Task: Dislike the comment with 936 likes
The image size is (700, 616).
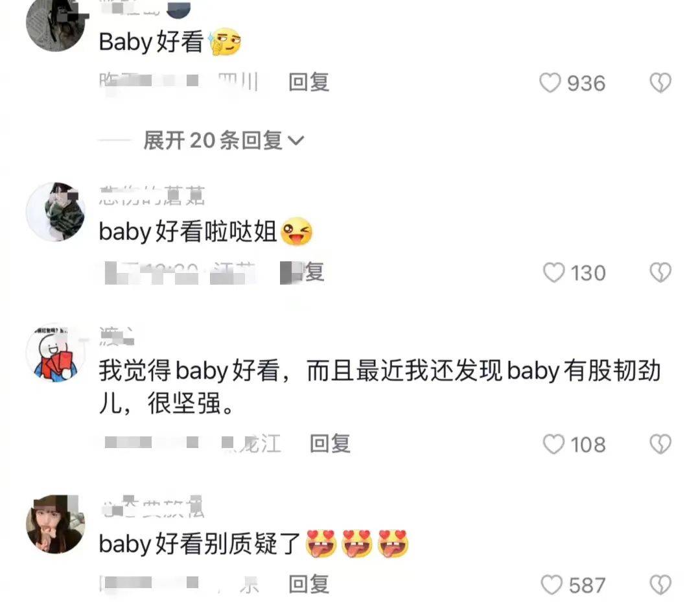Action: point(660,83)
